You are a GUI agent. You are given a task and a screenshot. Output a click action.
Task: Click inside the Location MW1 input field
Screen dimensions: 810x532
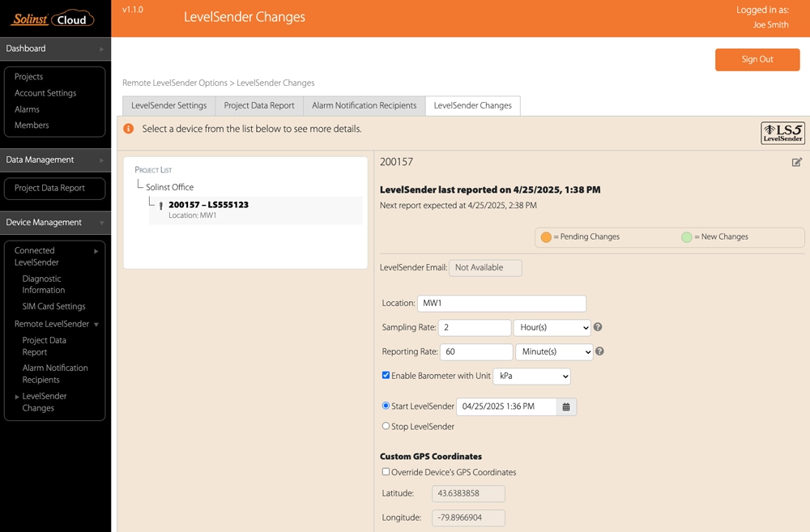click(x=501, y=303)
